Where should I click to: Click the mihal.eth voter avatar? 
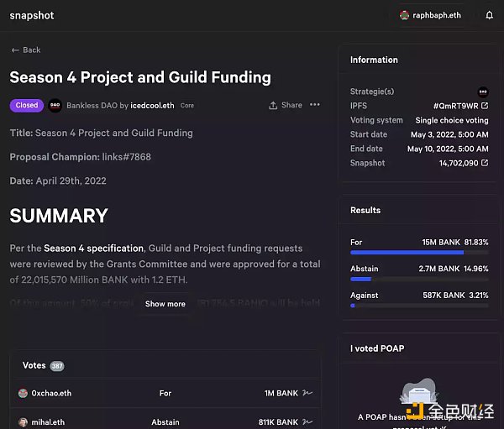(23, 422)
